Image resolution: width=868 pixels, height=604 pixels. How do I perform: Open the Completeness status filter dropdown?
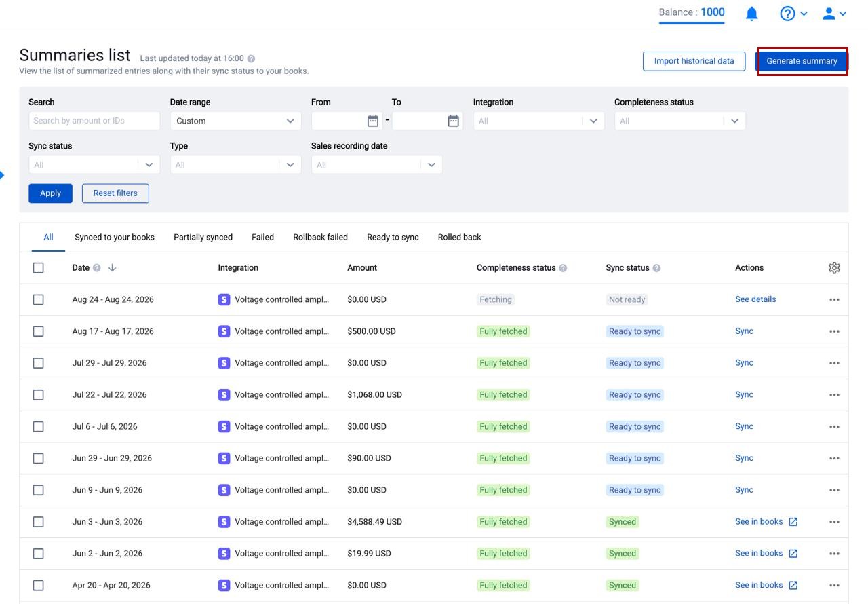(680, 121)
